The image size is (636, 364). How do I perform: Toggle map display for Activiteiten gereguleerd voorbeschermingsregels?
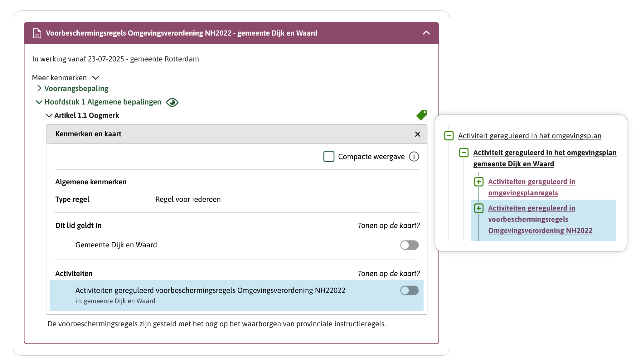click(409, 291)
